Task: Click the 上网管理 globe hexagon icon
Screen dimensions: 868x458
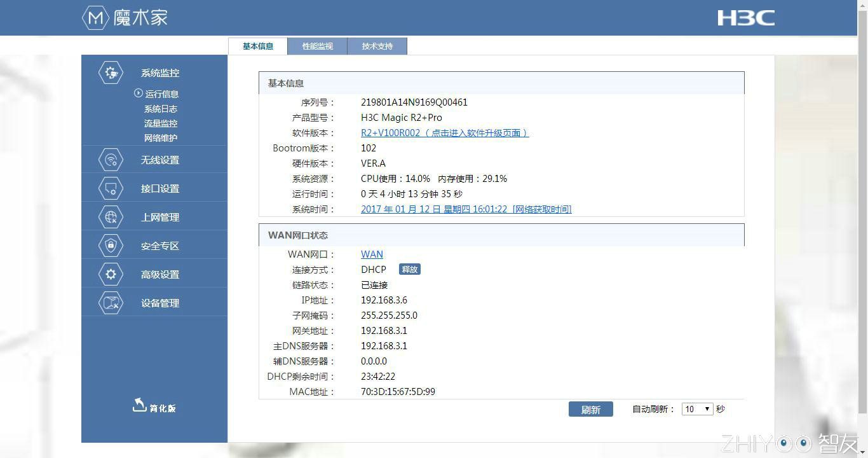Action: click(111, 217)
